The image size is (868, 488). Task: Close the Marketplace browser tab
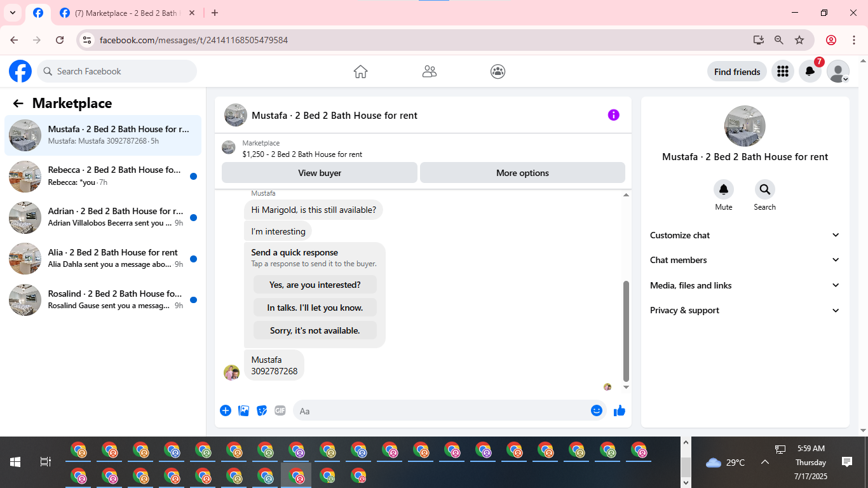click(192, 13)
